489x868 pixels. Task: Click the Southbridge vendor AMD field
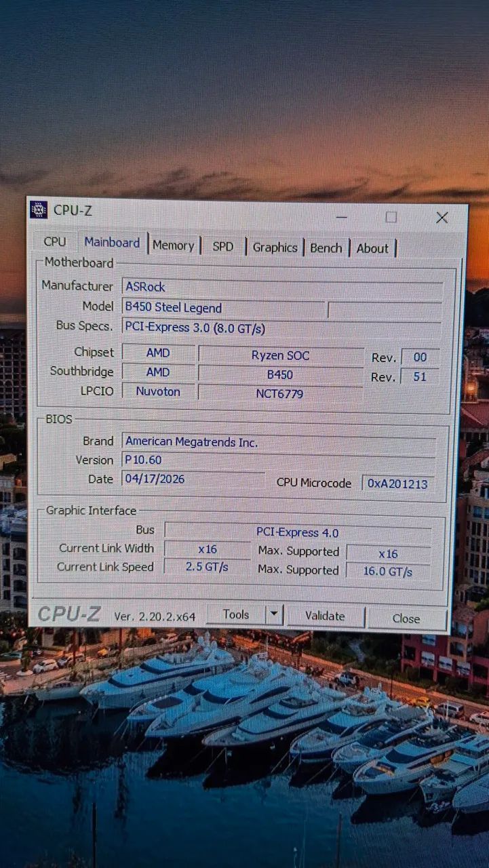(158, 372)
